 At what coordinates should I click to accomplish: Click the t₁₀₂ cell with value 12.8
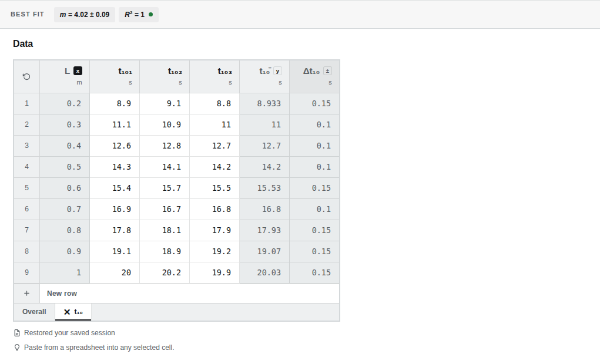tap(165, 146)
